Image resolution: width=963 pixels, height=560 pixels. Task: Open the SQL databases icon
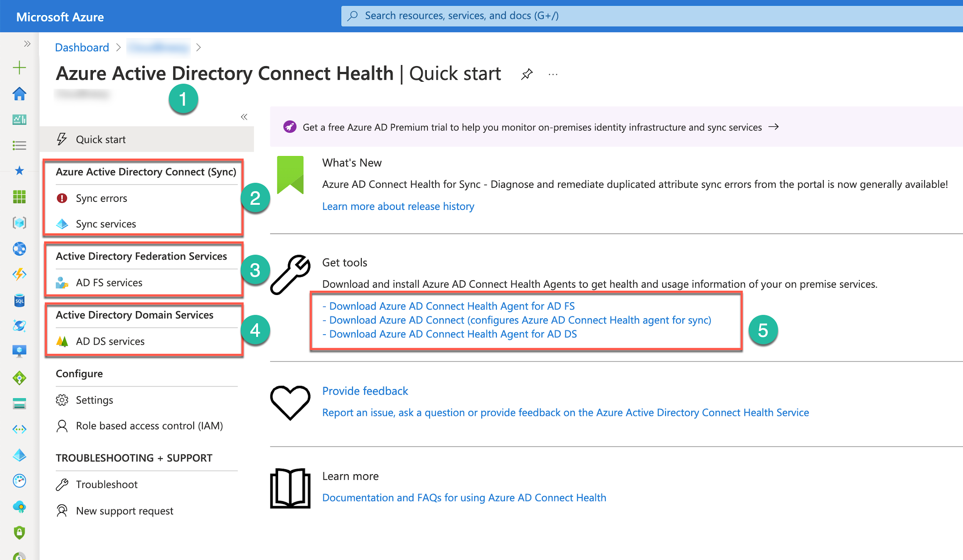click(x=19, y=300)
